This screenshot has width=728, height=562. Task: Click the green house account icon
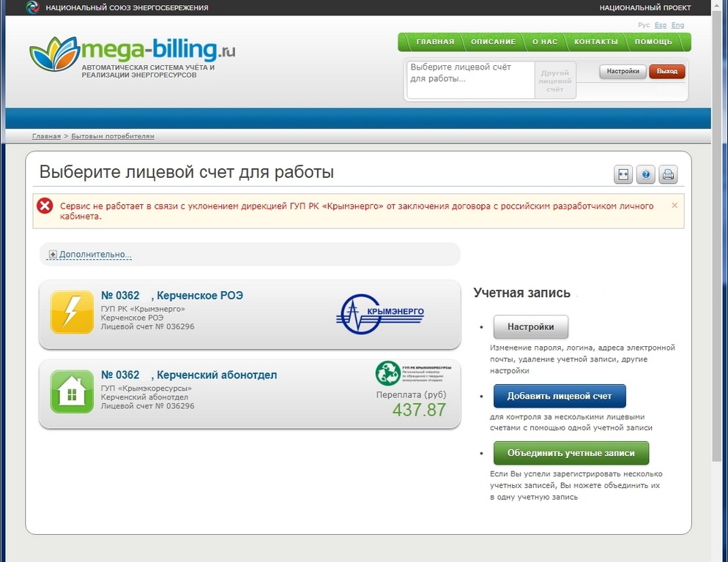pos(72,391)
